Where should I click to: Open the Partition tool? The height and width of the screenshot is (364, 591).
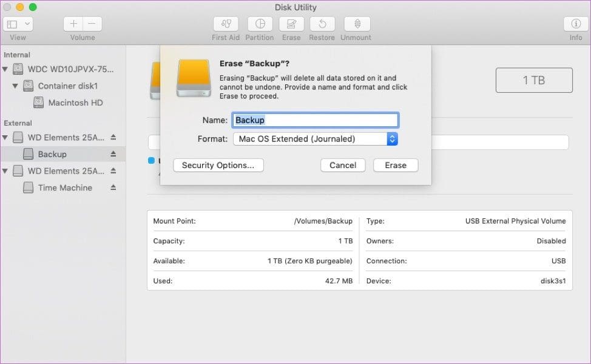tap(260, 24)
